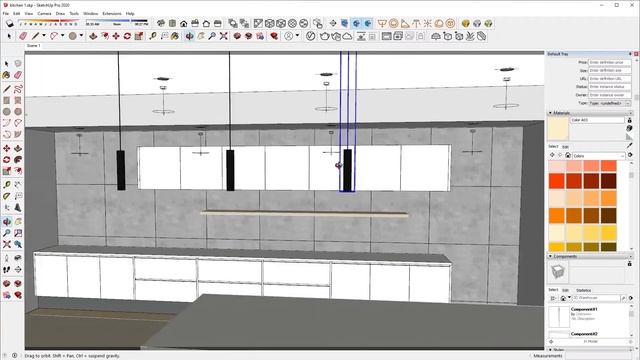Image resolution: width=640 pixels, height=360 pixels.
Task: Switch to Front view house icon
Action: pos(184,23)
